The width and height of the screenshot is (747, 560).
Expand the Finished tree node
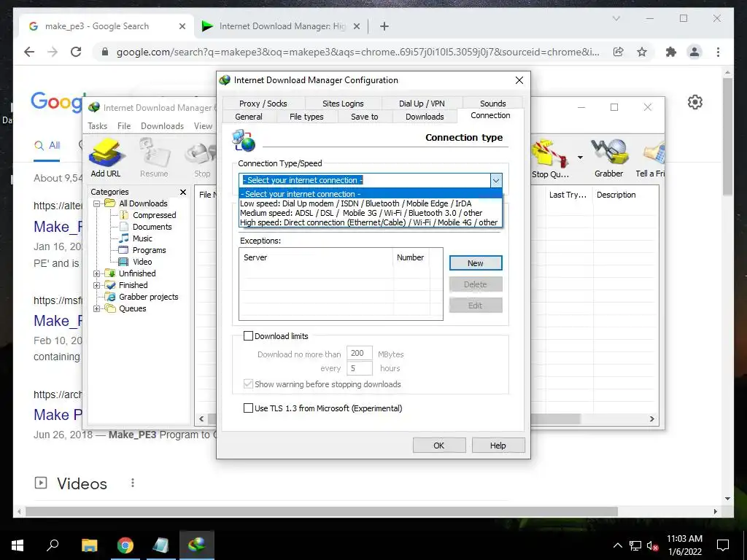[x=97, y=285]
